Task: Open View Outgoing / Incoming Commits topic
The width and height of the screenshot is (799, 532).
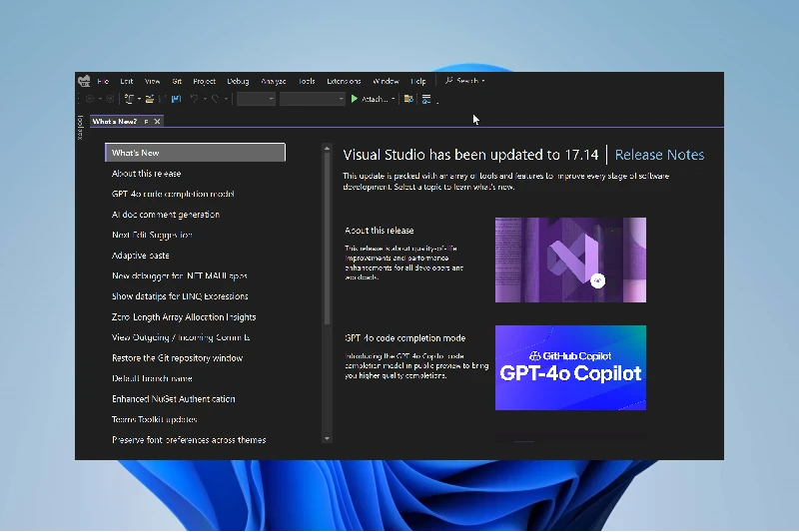Action: tap(181, 337)
